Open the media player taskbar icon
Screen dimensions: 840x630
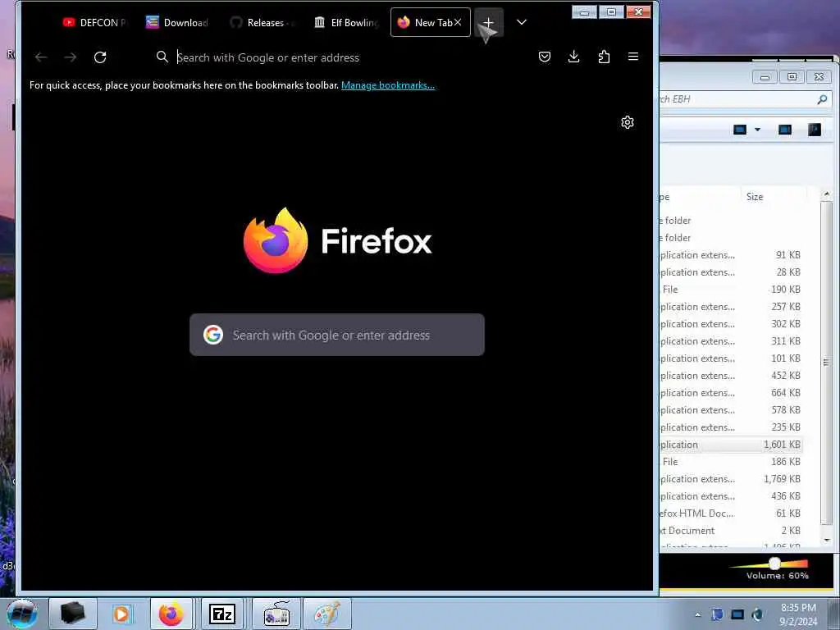tap(121, 614)
